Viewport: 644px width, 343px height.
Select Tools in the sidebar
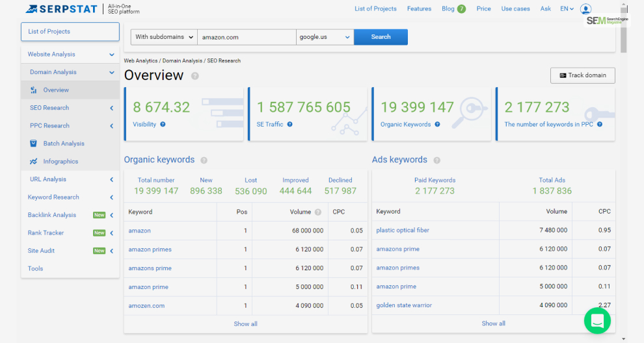tap(35, 268)
